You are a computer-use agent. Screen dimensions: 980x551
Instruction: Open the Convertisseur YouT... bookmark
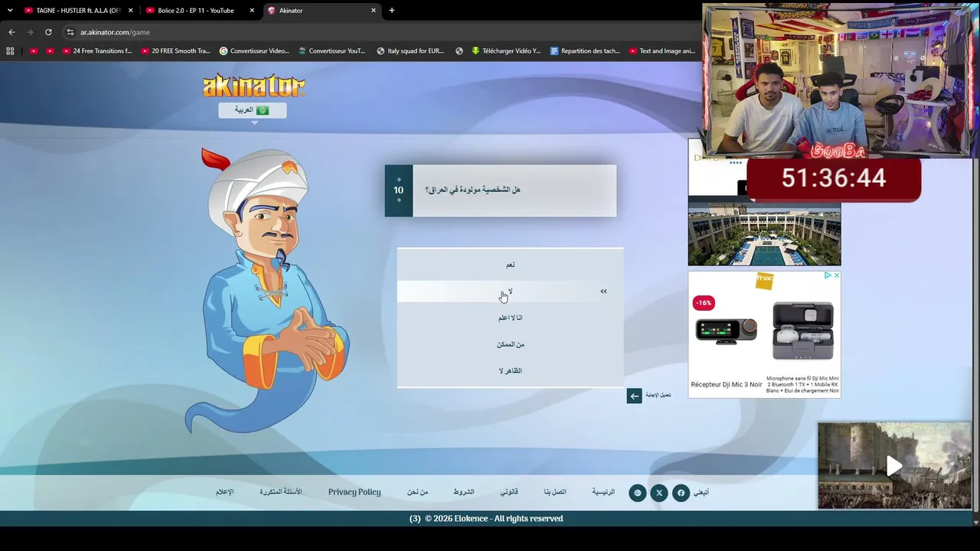[x=332, y=51]
